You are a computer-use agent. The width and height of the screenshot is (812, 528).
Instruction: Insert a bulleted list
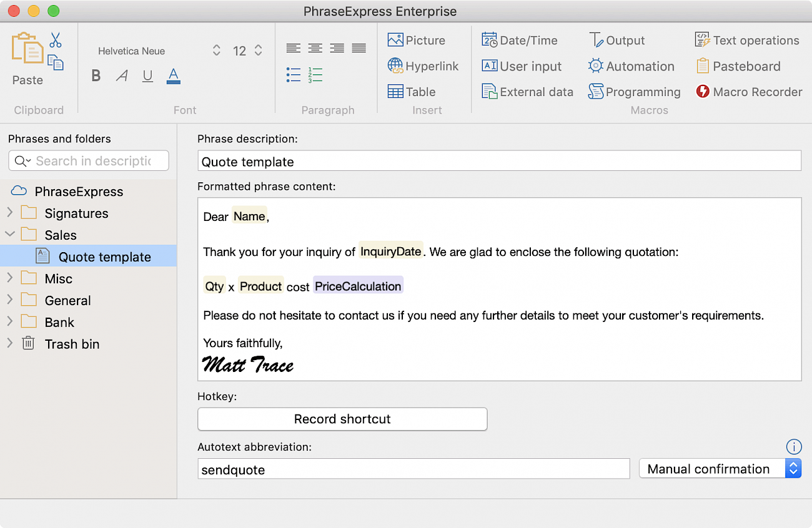click(294, 75)
